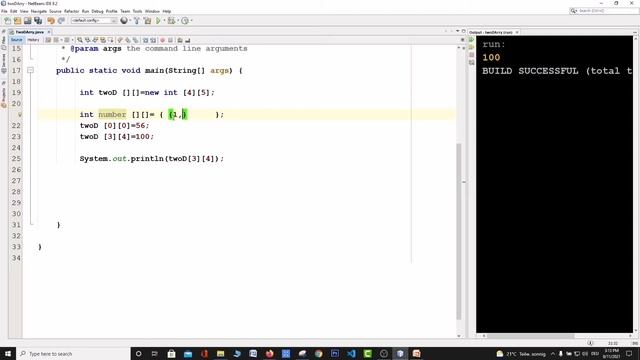Switch to the Source view button
640x360 pixels.
(x=16, y=40)
